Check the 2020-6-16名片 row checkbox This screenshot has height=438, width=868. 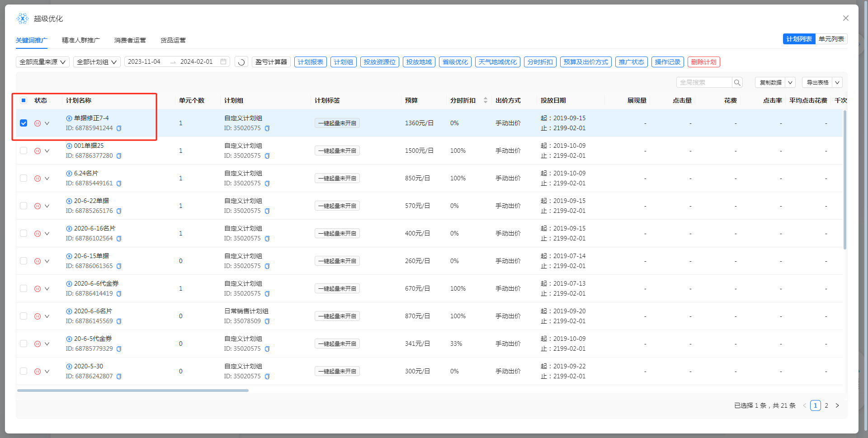24,233
